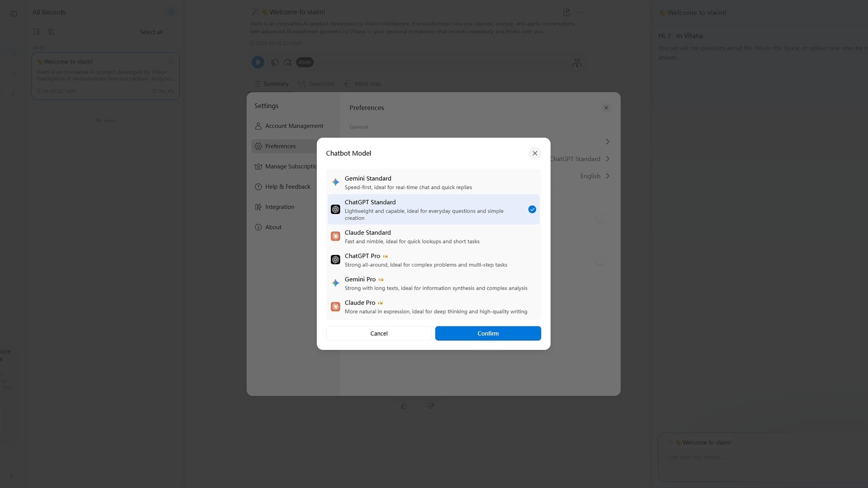Close the Preferences settings window
The image size is (868, 488).
606,108
